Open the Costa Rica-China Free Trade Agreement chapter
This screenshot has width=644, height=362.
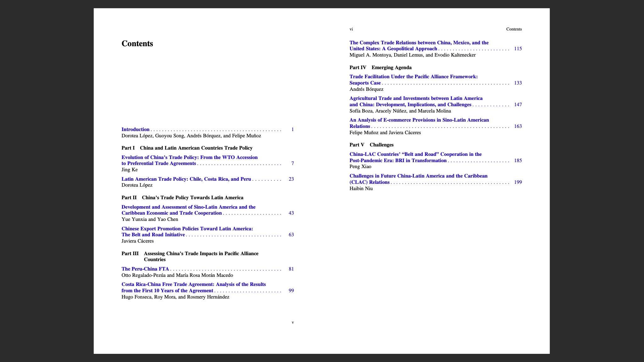coord(193,287)
